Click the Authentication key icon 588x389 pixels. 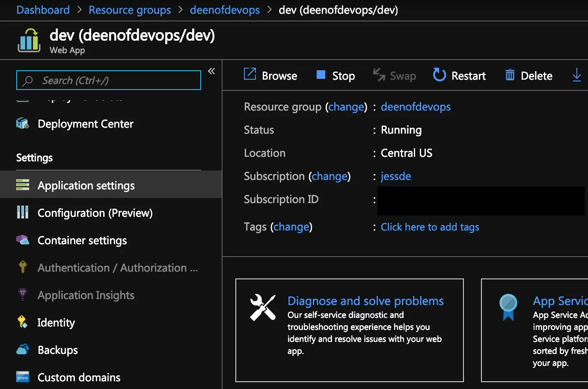tap(23, 267)
